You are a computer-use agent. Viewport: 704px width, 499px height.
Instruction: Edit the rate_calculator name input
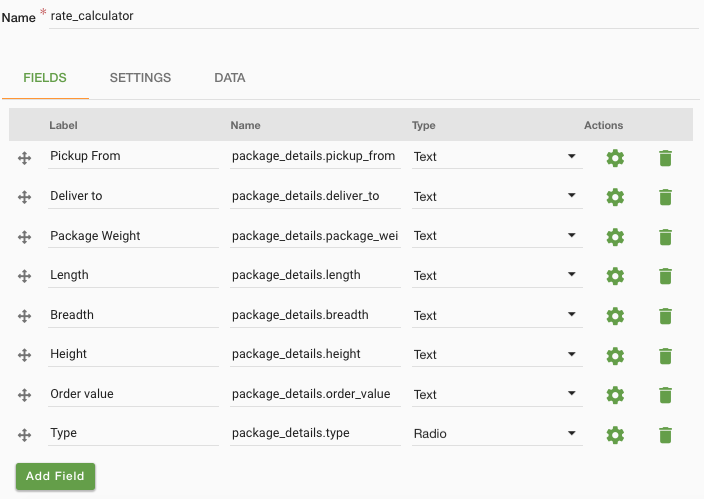(374, 16)
